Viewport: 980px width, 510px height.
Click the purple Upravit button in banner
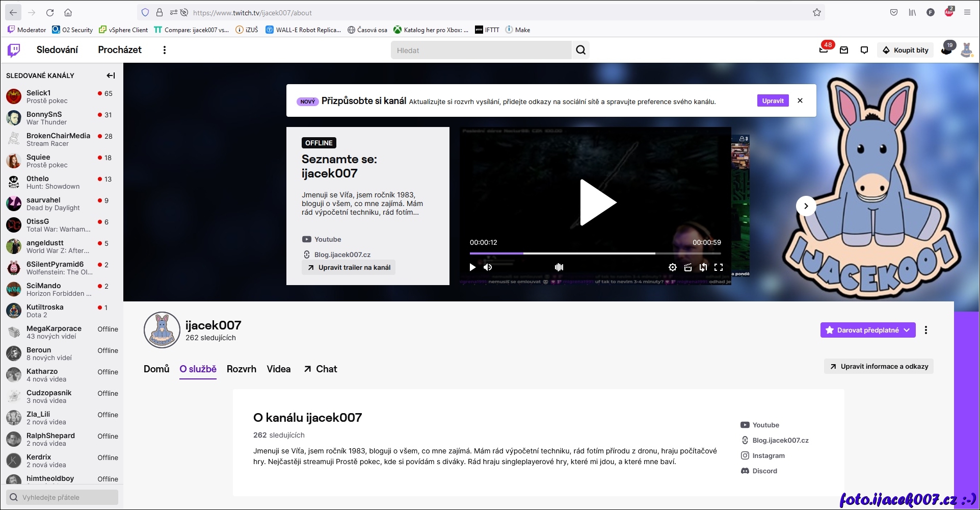pyautogui.click(x=773, y=101)
